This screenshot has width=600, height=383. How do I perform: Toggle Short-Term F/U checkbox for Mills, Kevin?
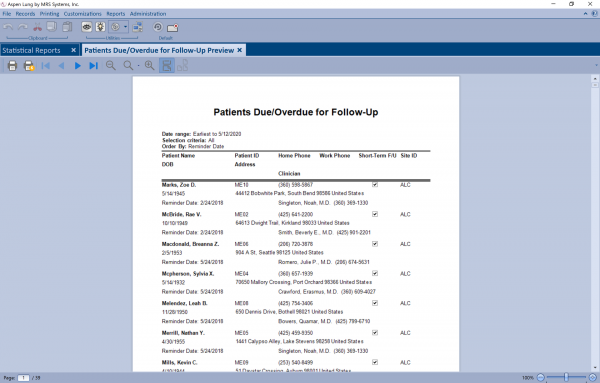tap(375, 362)
